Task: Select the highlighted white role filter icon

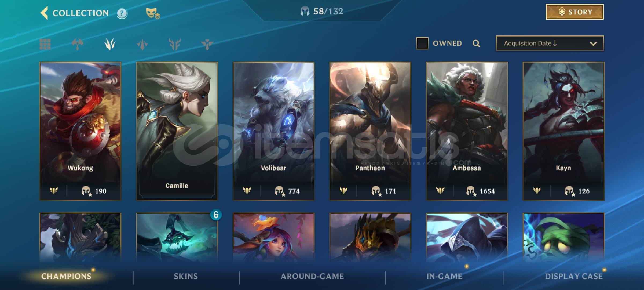Action: [x=110, y=44]
